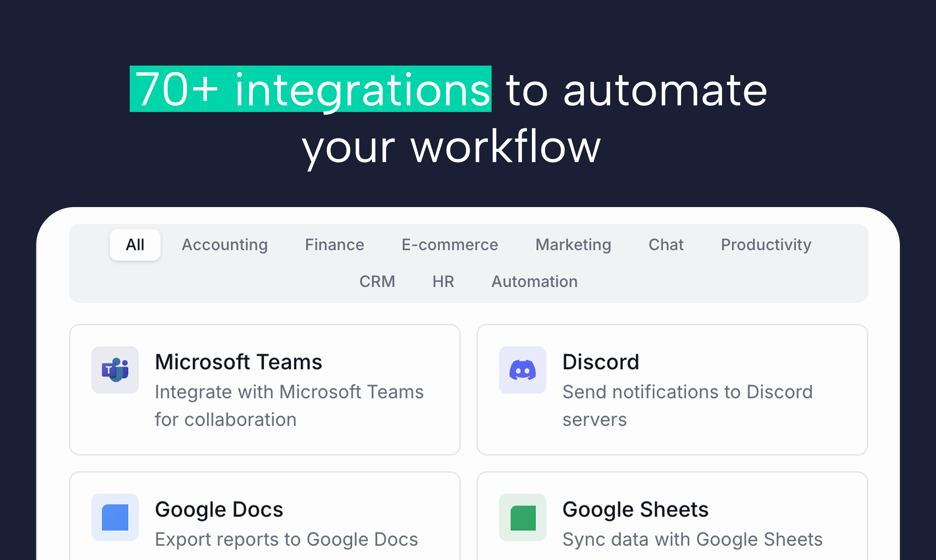Choose the HR category tab
Screen dimensions: 936x560
(x=443, y=281)
